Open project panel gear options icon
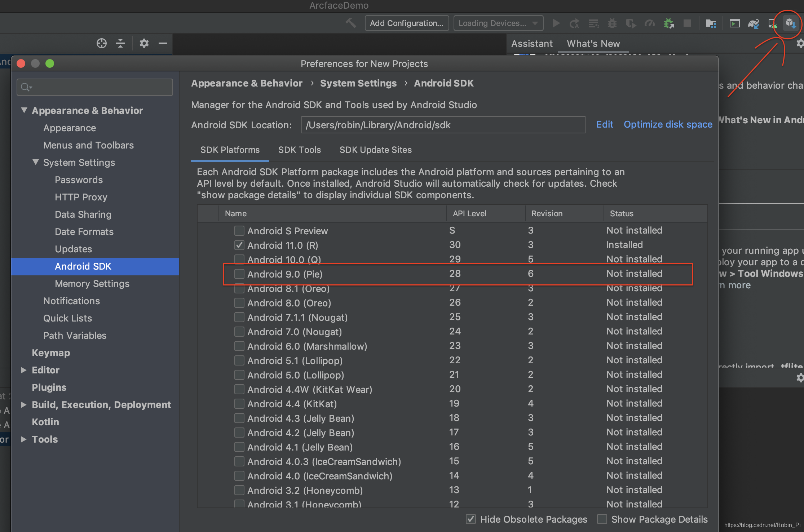The width and height of the screenshot is (804, 532). 144,43
